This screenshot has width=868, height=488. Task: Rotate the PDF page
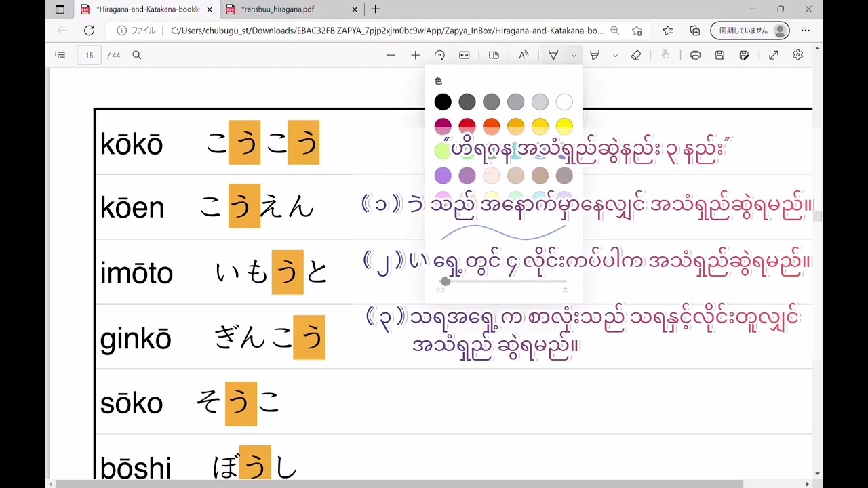[x=439, y=55]
